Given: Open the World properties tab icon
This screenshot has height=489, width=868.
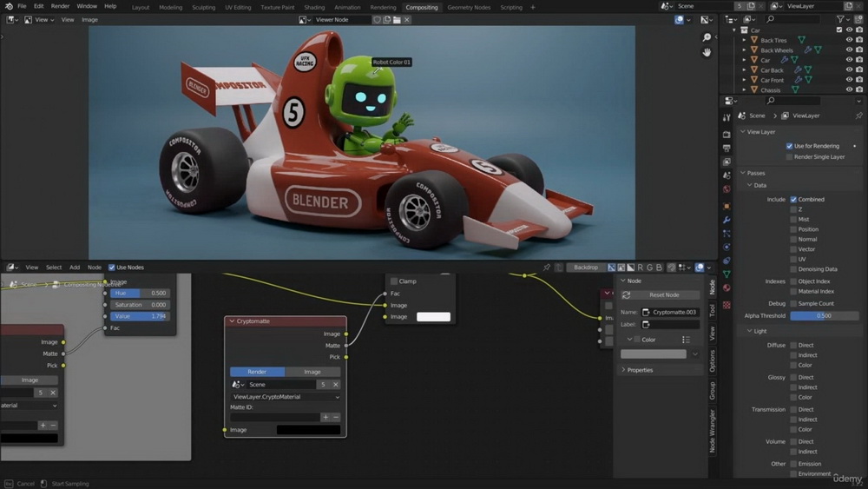Looking at the screenshot, I should (727, 189).
